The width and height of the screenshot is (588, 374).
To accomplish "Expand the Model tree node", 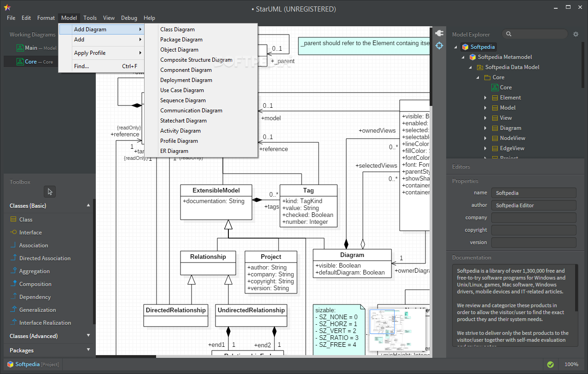I will (x=485, y=108).
